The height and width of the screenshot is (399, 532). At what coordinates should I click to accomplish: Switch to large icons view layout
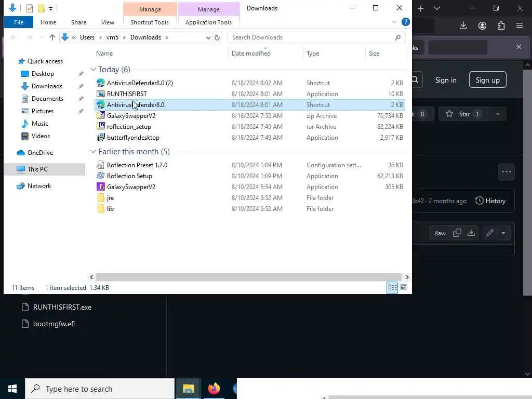click(x=403, y=287)
